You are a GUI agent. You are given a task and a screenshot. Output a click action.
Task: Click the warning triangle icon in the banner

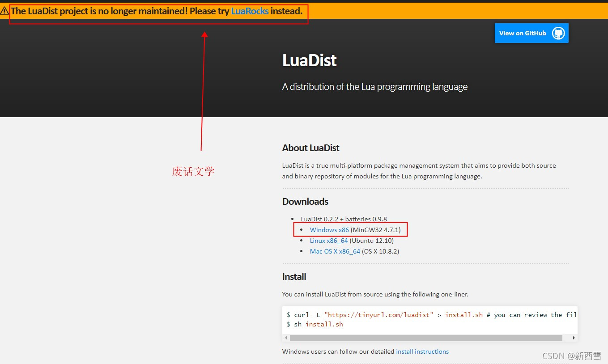click(x=4, y=11)
